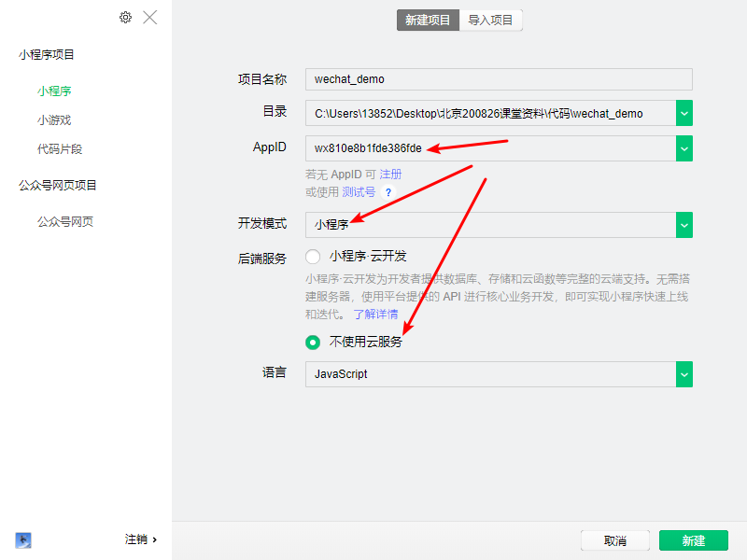Click the 目录 path field
This screenshot has height=560, width=747.
coord(491,113)
